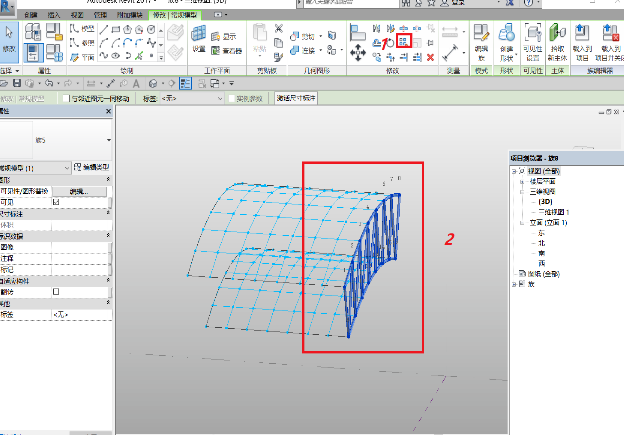Select the Inscribed Polygon draw tool
624x435 pixels.
click(x=127, y=29)
